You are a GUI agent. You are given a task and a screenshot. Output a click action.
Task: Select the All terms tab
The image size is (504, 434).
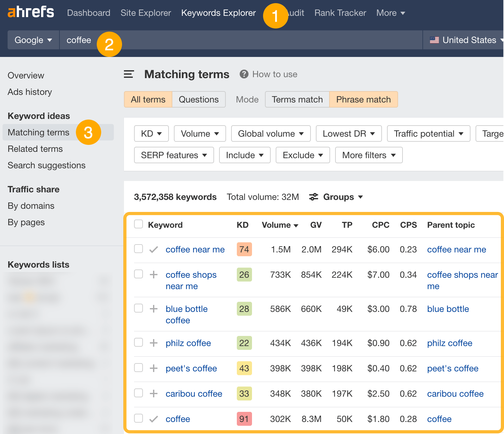pos(148,99)
